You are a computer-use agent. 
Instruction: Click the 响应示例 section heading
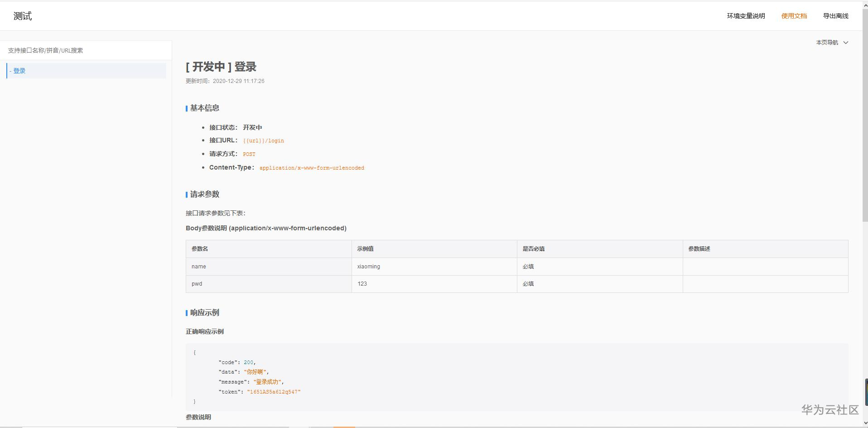click(204, 312)
